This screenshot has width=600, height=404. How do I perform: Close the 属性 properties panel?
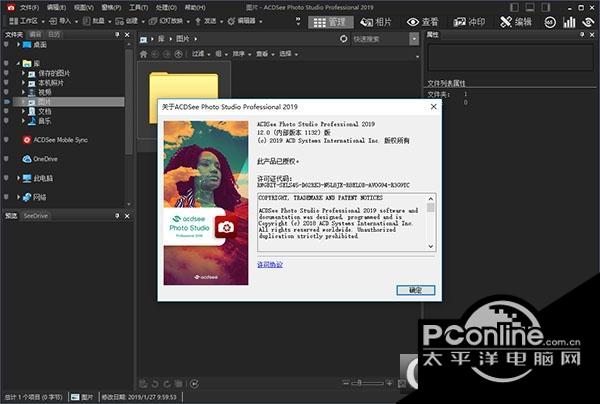click(x=592, y=35)
